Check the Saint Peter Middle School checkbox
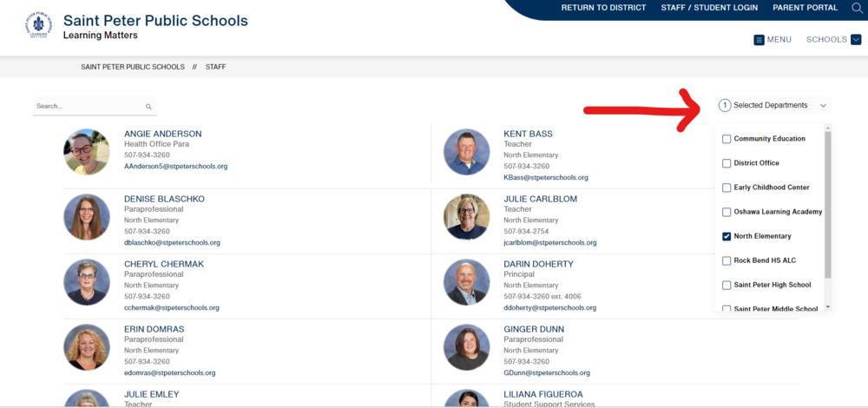This screenshot has width=868, height=408. click(x=727, y=309)
